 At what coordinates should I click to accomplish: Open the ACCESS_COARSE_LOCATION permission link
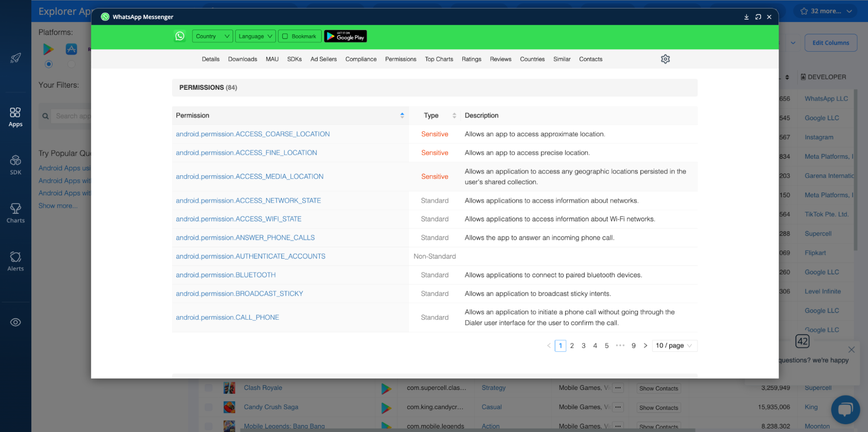coord(253,134)
